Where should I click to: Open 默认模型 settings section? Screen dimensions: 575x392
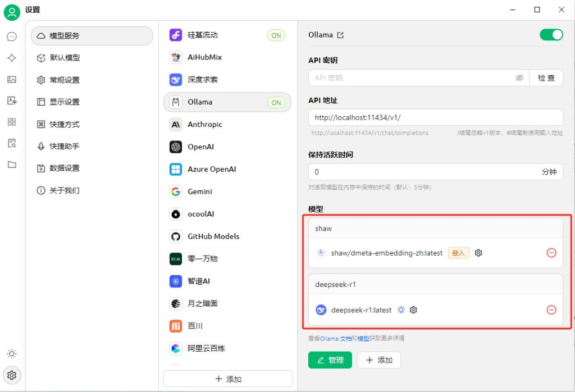coord(92,58)
